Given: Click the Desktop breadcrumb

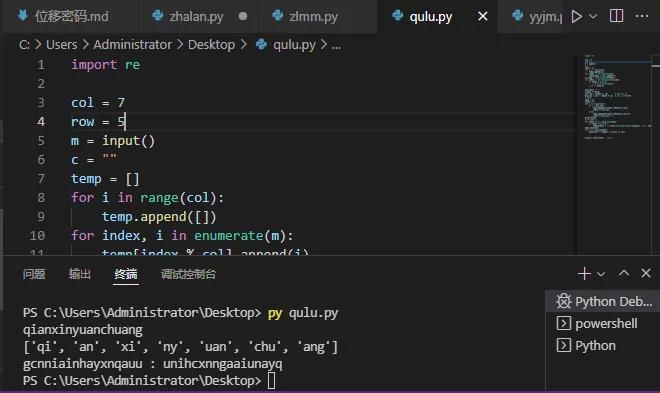Looking at the screenshot, I should click(x=211, y=45).
